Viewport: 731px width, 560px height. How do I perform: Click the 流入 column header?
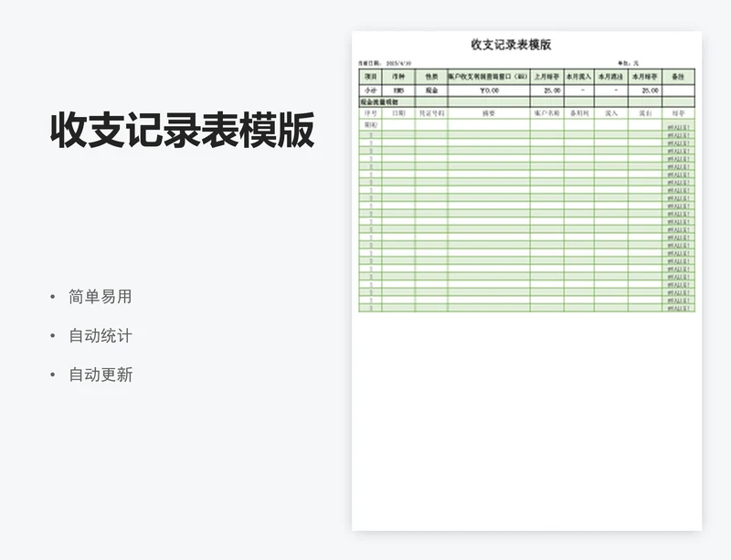click(611, 113)
